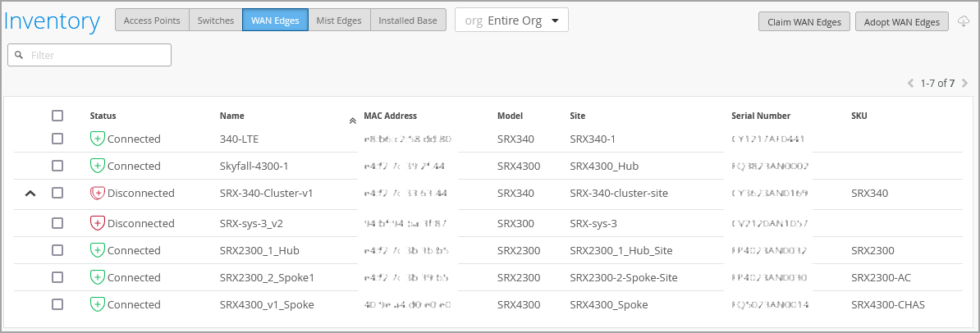Click the status shield icon for Skyfall-4300-1
The image size is (980, 333).
(x=98, y=166)
